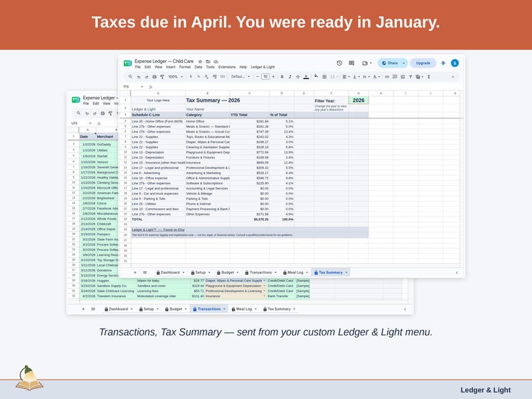The height and width of the screenshot is (399, 532).
Task: Click the create filter funnel icon
Action: coord(411,77)
